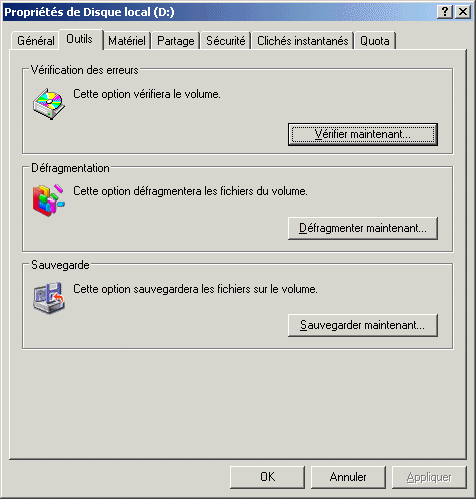Switch to the Général tab
The height and width of the screenshot is (499, 476).
36,41
